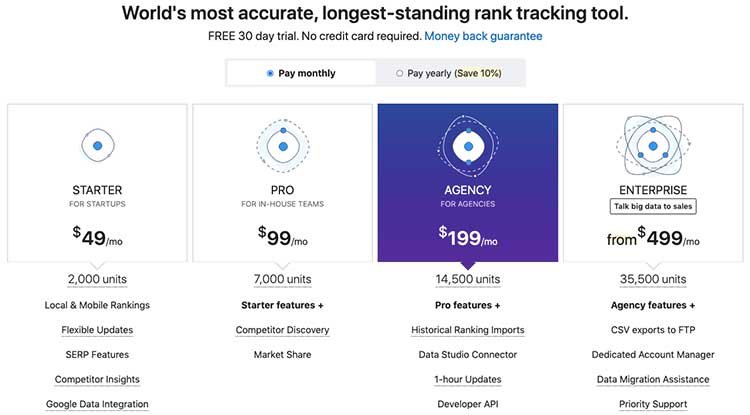View the Historical Ranking Imports details
Screen dimensions: 750x415
coord(468,330)
